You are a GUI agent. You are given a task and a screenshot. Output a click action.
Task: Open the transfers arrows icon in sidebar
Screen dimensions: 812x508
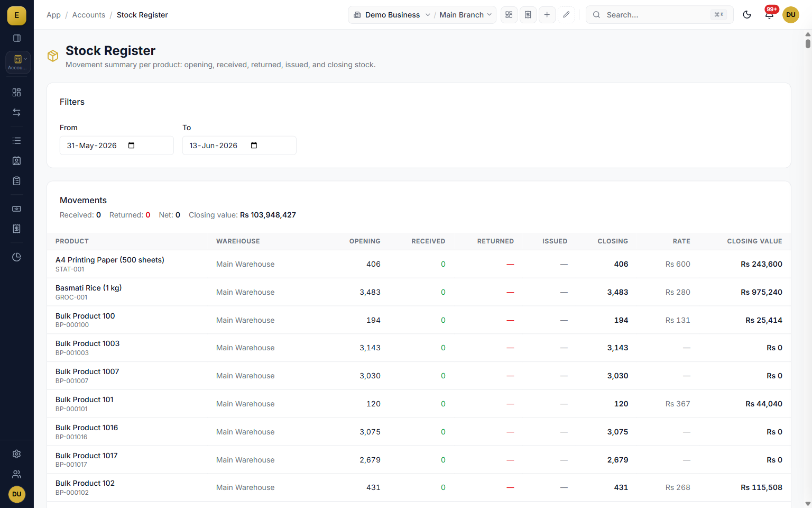[x=17, y=113]
